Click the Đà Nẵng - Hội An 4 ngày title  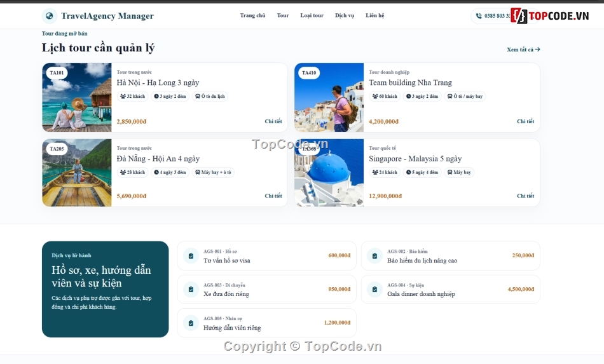coord(158,159)
